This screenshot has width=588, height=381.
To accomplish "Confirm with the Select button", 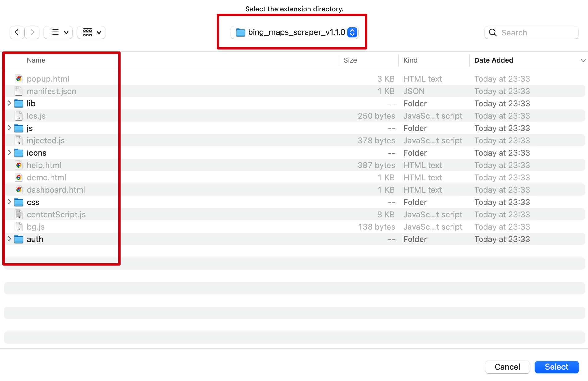I will pyautogui.click(x=557, y=367).
